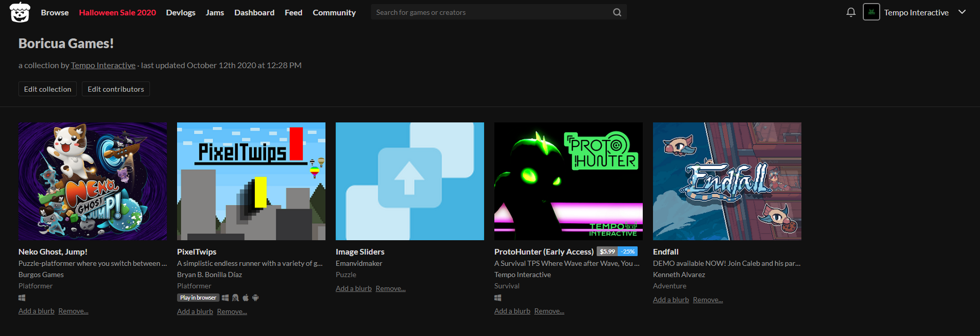Click Apple macOS icon under PixelTwips

(246, 298)
